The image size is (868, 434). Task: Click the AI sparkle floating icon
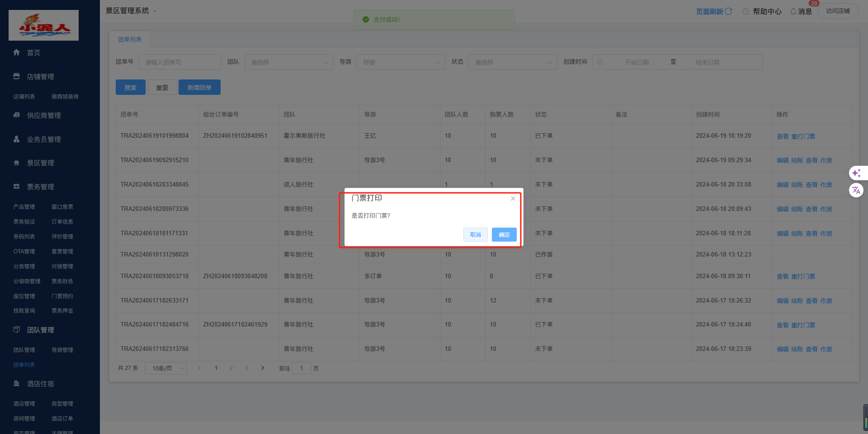856,173
